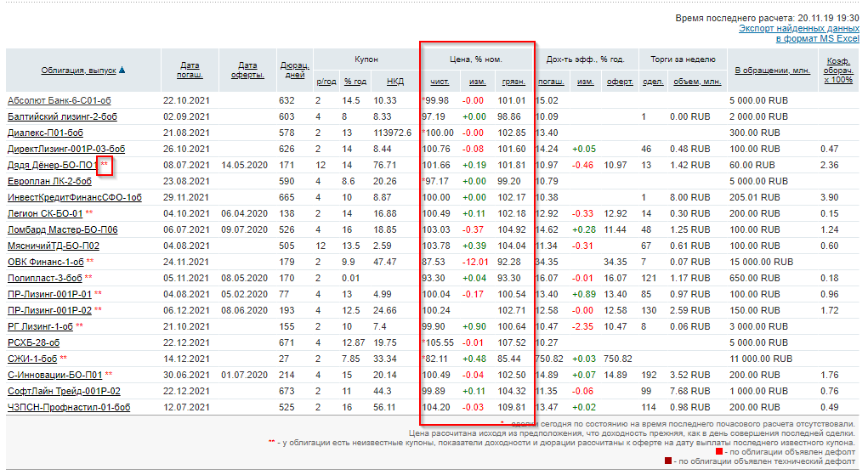The width and height of the screenshot is (868, 475).
Task: Open bond С-Инновации-БО-П01
Action: point(54,374)
